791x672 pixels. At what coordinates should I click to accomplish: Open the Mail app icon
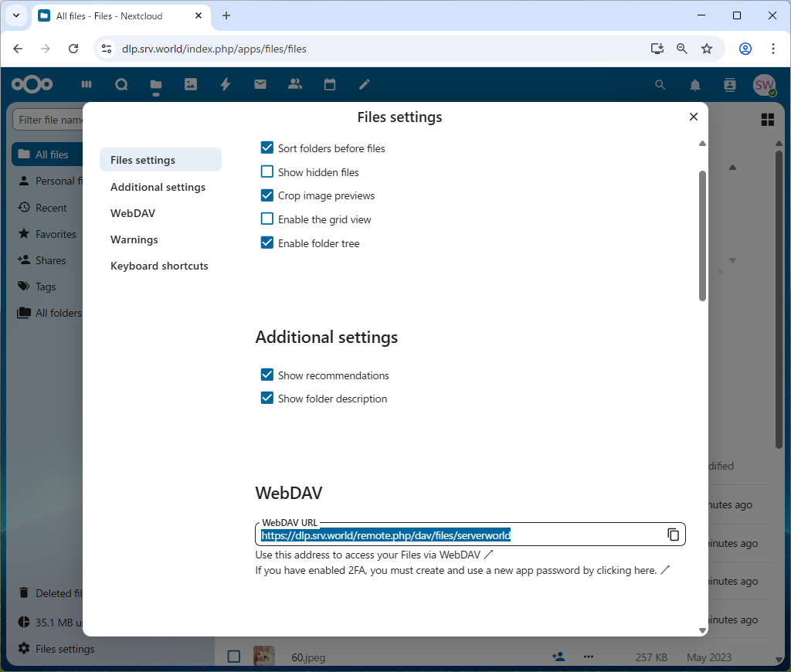coord(260,85)
